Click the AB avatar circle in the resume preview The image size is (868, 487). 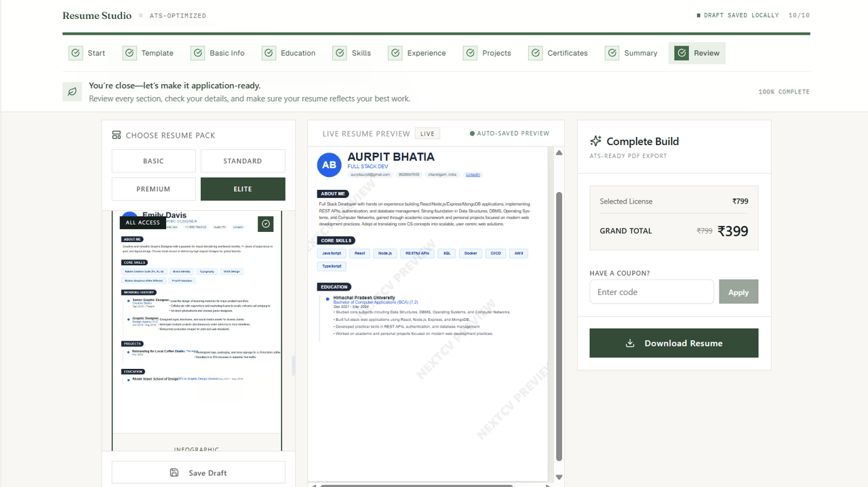click(329, 165)
